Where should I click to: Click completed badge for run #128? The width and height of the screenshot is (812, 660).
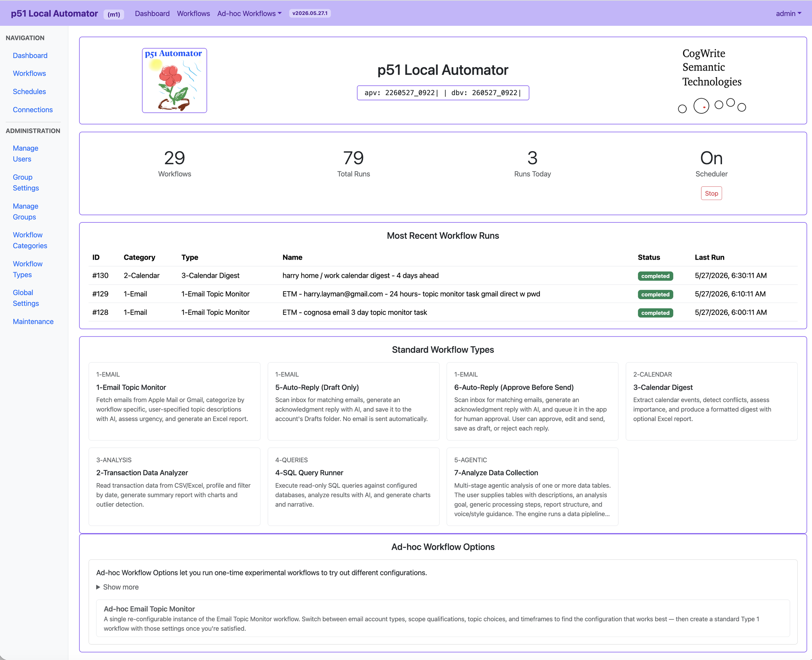(x=655, y=313)
